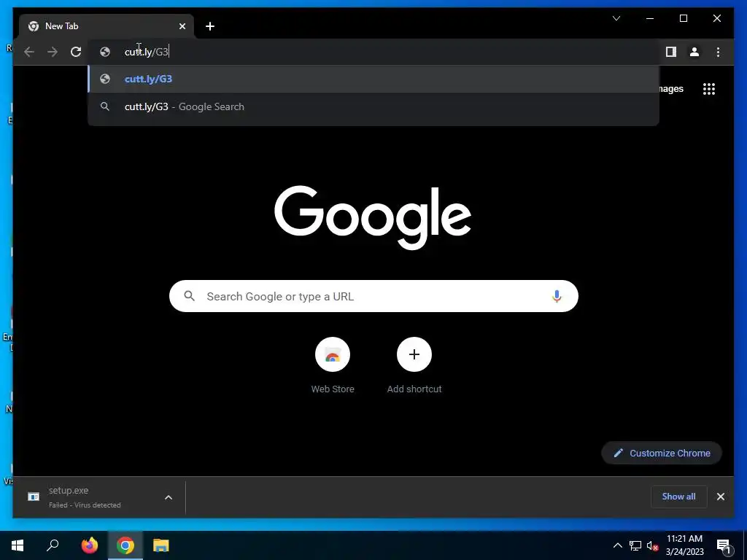Click the muted volume tray icon
747x560 pixels.
(652, 545)
